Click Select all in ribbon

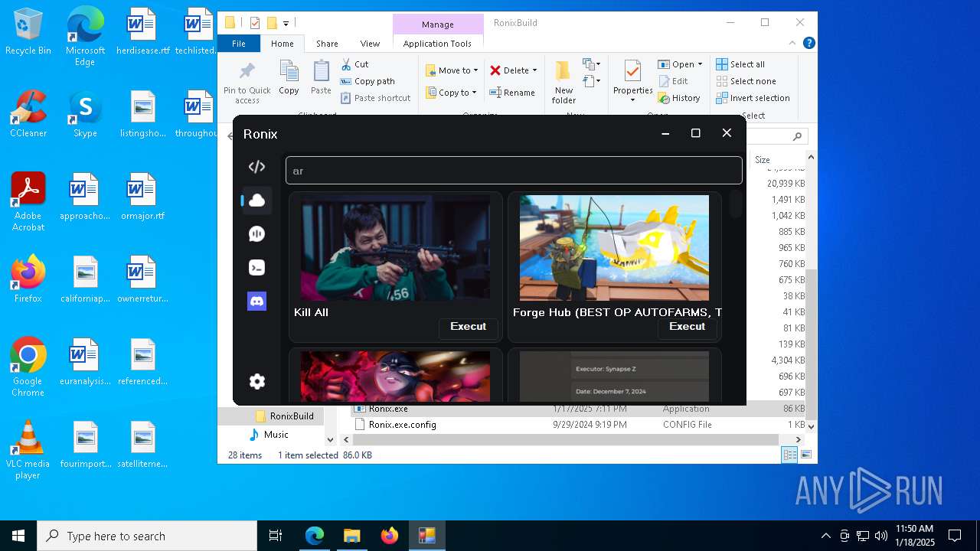[x=740, y=64]
